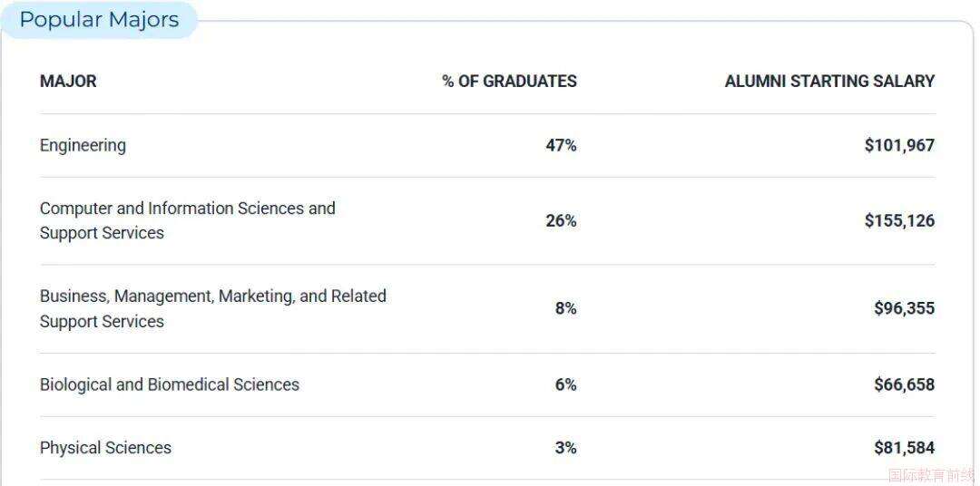Click the $155,126 starting salary figure
The height and width of the screenshot is (486, 980).
[x=899, y=220]
